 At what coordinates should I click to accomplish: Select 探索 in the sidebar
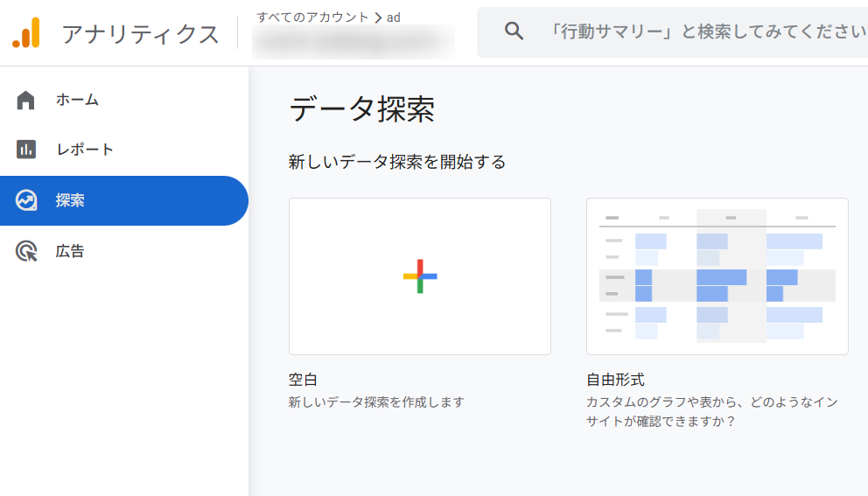coord(124,200)
